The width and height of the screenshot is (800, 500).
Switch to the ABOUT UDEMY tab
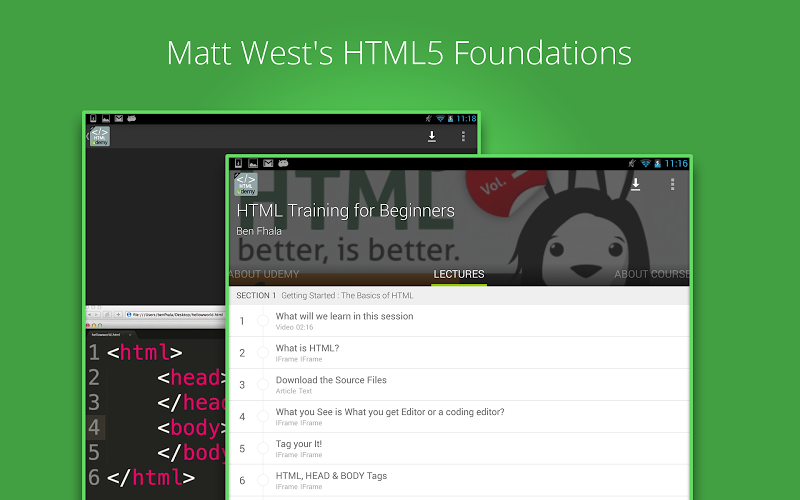click(264, 274)
